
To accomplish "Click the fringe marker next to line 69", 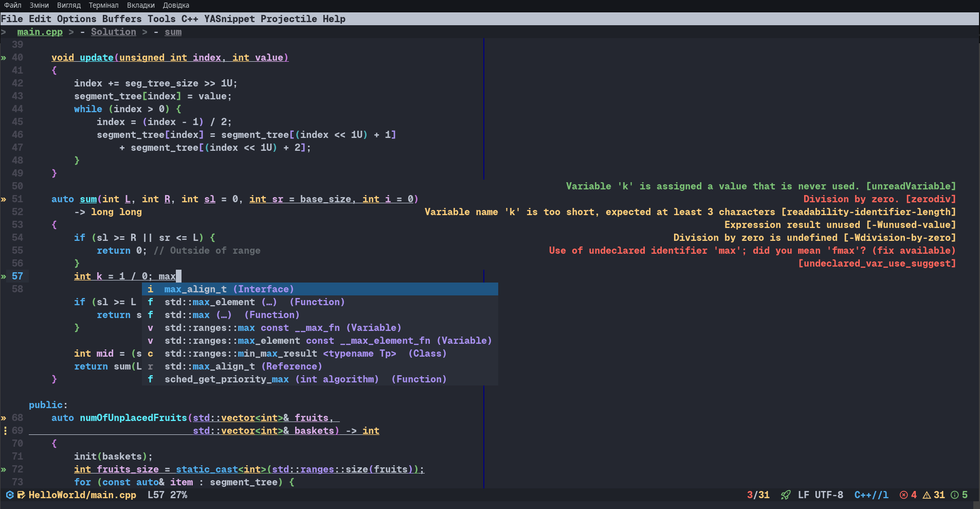I will [5, 431].
